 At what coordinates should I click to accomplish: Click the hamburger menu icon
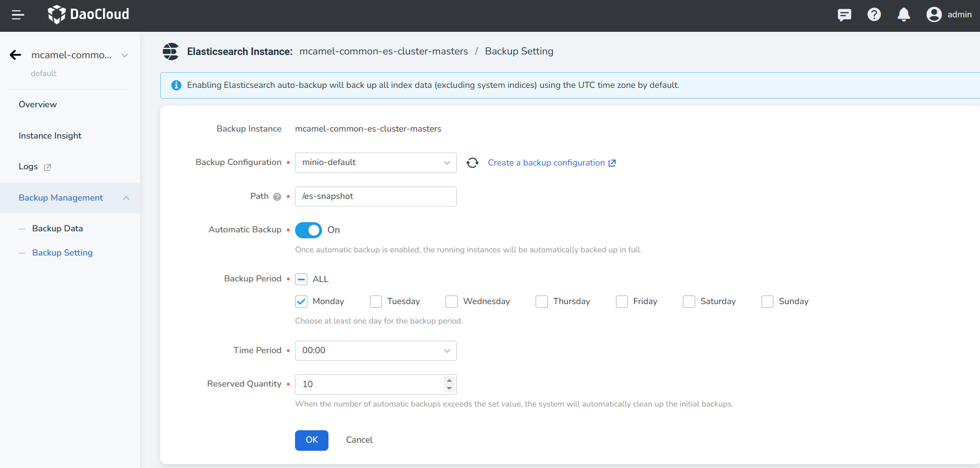click(18, 15)
